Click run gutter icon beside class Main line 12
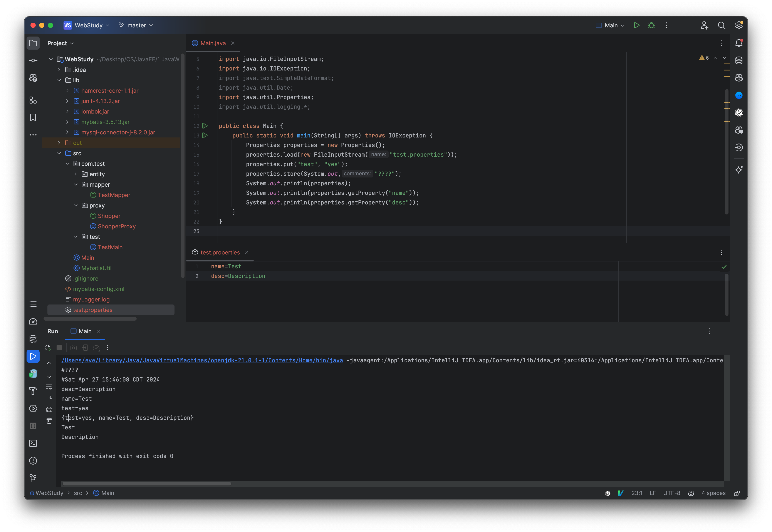 [205, 126]
